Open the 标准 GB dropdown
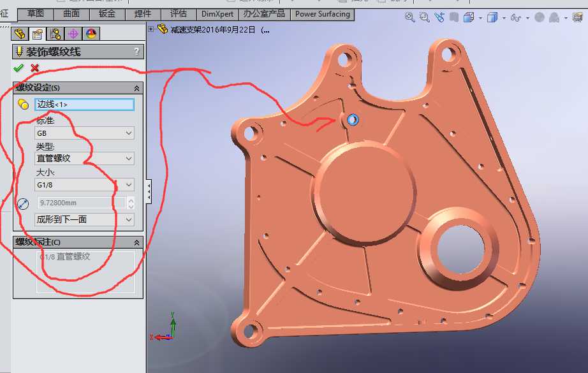 click(84, 133)
